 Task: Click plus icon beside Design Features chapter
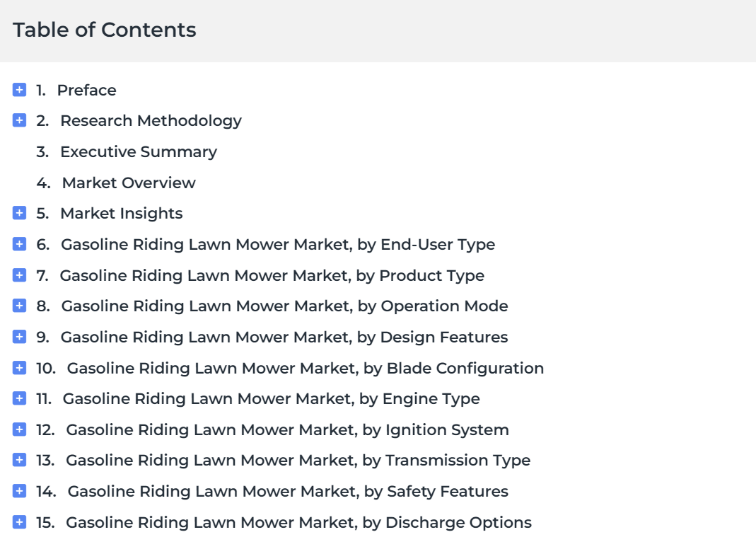click(19, 337)
